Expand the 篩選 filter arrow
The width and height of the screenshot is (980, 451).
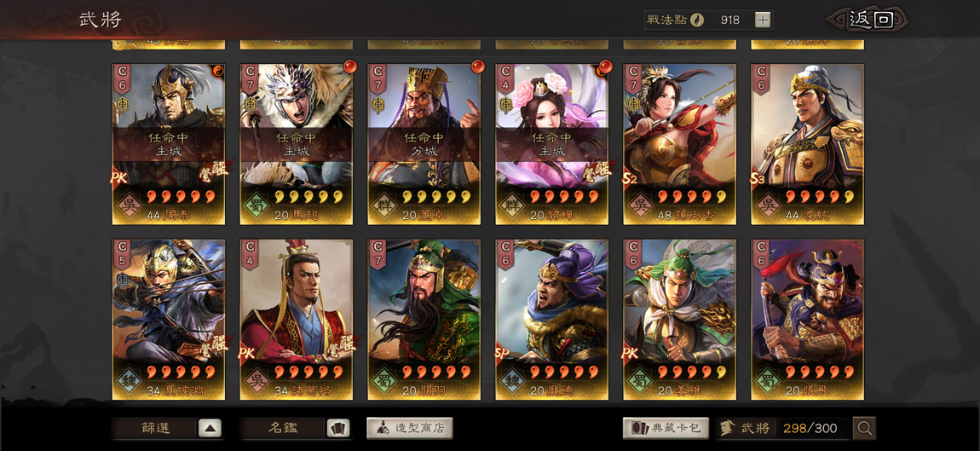210,429
